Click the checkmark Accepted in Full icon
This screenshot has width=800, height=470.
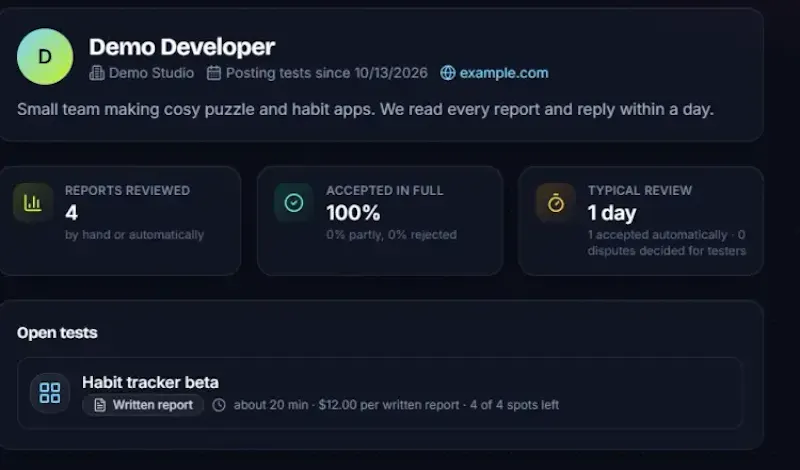(x=294, y=203)
